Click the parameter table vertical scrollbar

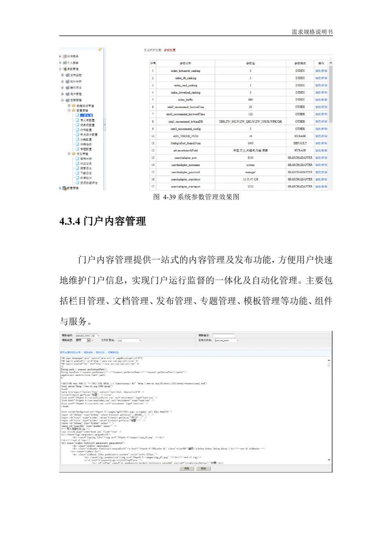tap(331, 94)
